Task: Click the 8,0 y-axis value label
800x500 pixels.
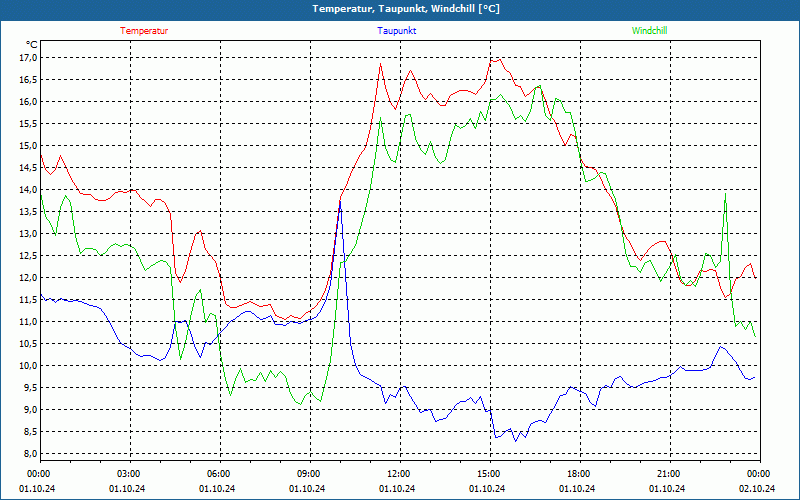Action: point(30,454)
